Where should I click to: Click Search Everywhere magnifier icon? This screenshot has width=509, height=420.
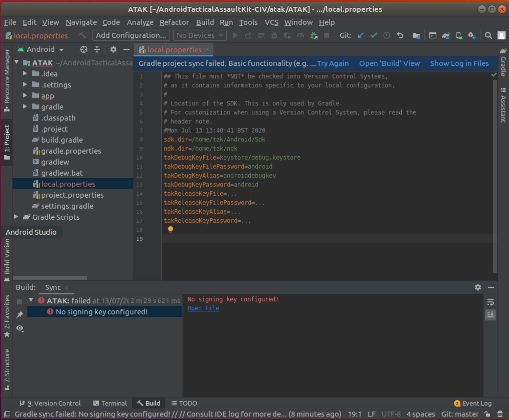pyautogui.click(x=488, y=35)
